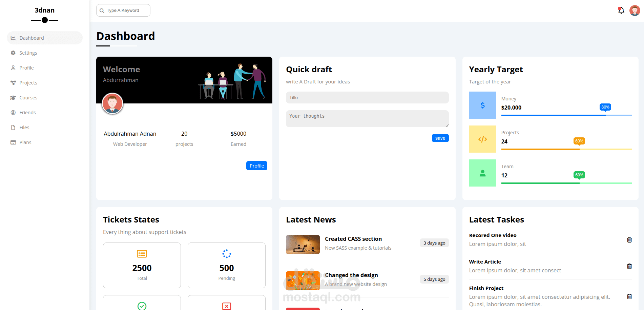Viewport: 644px width, 310px height.
Task: Click the Profile user icon in sidebar
Action: coord(13,68)
